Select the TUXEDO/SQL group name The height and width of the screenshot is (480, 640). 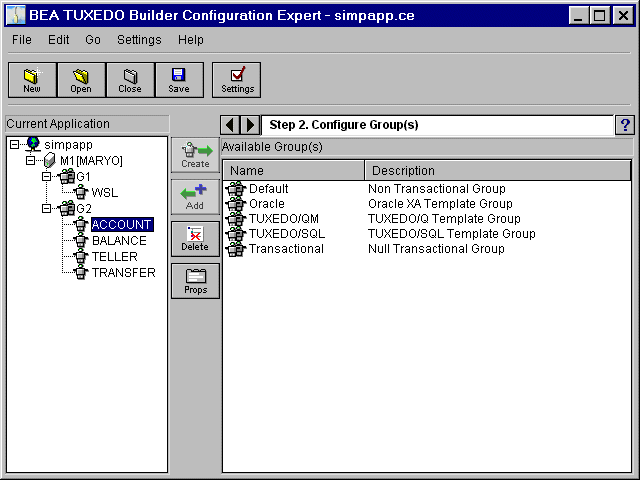point(287,234)
